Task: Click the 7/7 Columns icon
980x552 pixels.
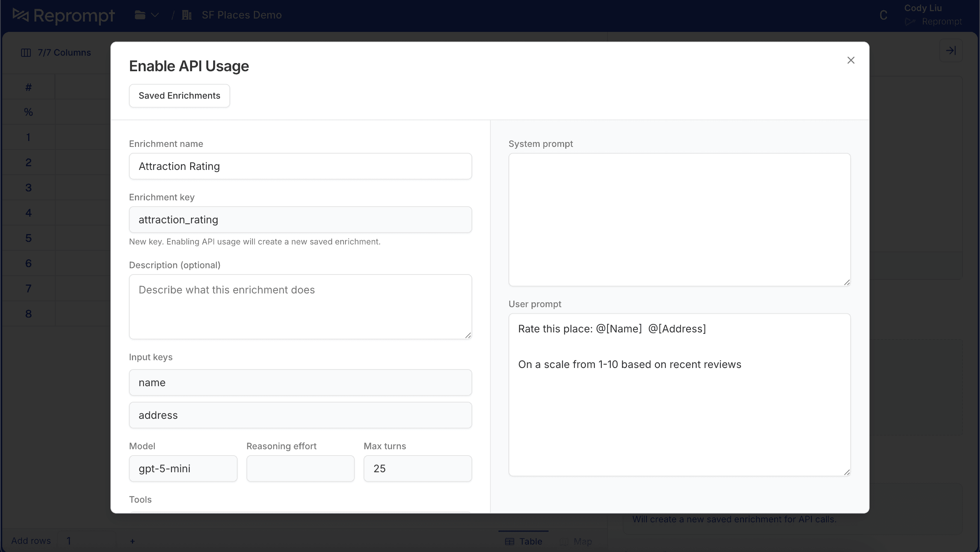Action: tap(26, 53)
